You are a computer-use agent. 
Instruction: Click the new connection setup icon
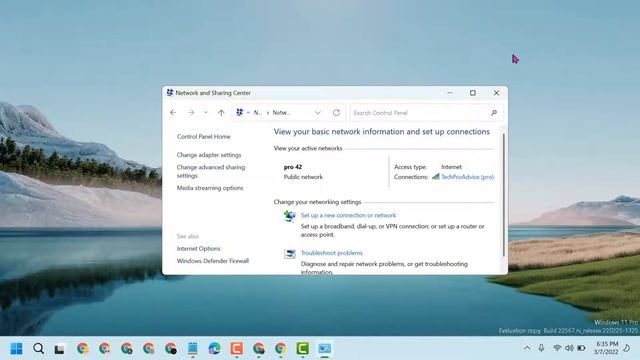tap(289, 216)
